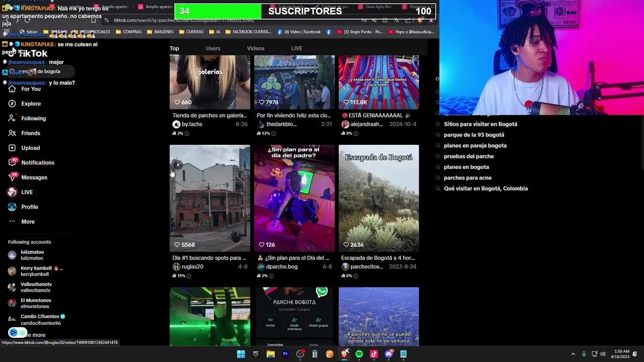This screenshot has width=644, height=362.
Task: Open the '4 parches que no se puede perder' video
Action: [x=379, y=317]
